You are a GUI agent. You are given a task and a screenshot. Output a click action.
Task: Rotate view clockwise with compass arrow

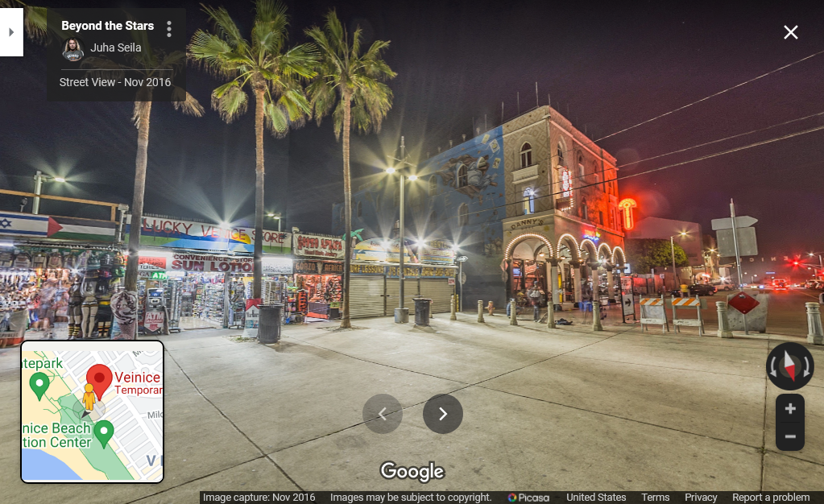tap(806, 367)
